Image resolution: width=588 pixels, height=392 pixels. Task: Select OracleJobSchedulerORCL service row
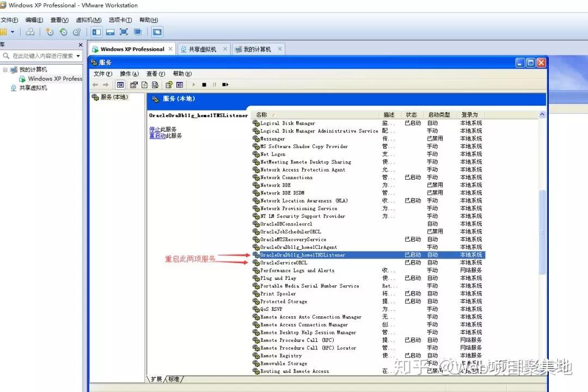pos(369,232)
